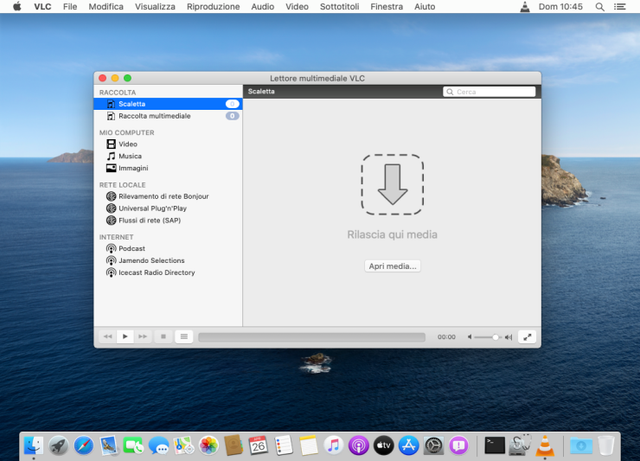Click the Raccolta multimediale count badge
Screen dimensions: 640x461
pos(232,116)
